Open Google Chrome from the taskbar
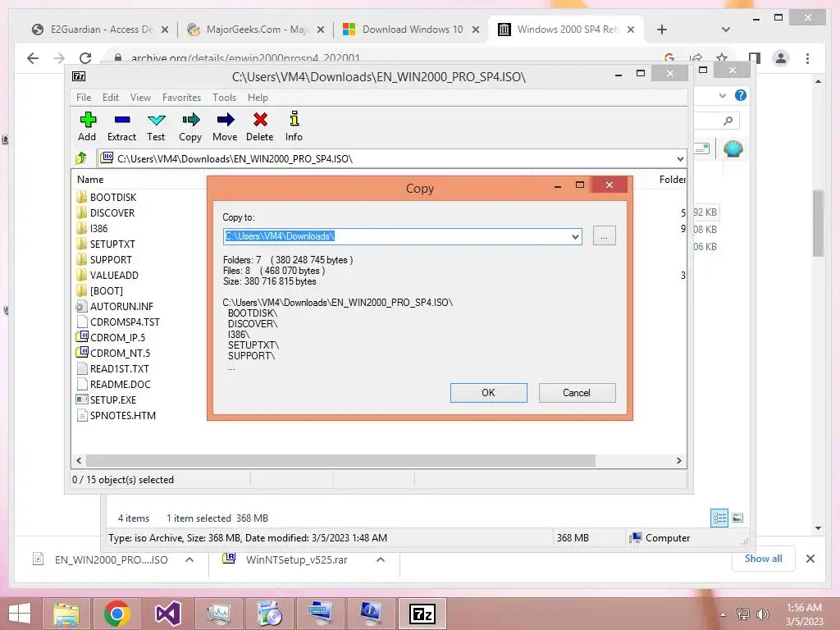Image resolution: width=840 pixels, height=630 pixels. (116, 614)
